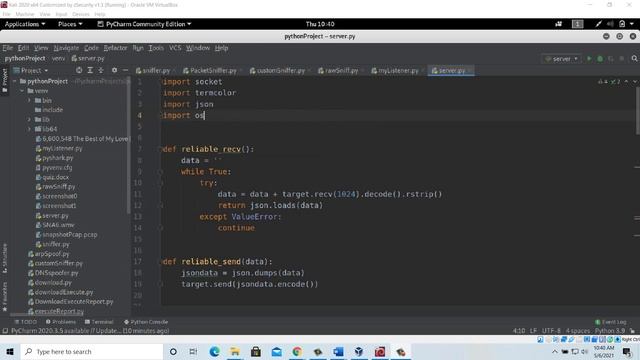The image size is (640, 360).
Task: Collapse the venv folder
Action: pos(22,91)
